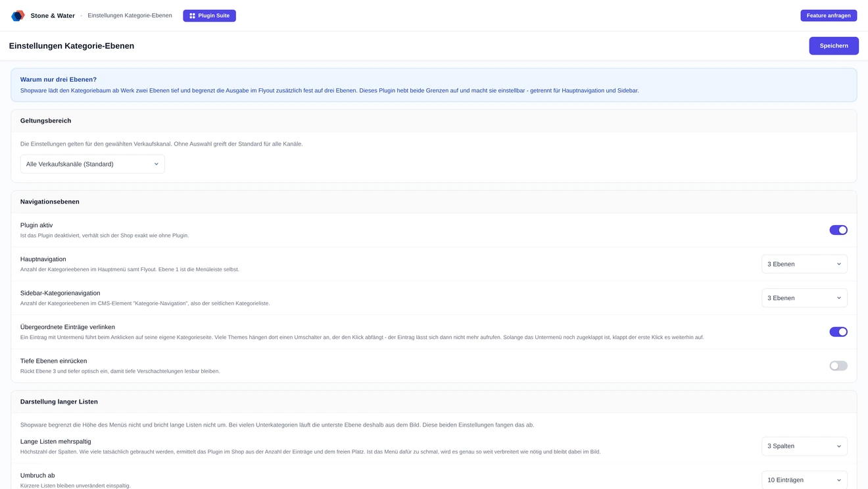This screenshot has width=868, height=489.
Task: Click the description Kürzere Listen bleiben unverändert einspaltig
Action: (x=76, y=486)
